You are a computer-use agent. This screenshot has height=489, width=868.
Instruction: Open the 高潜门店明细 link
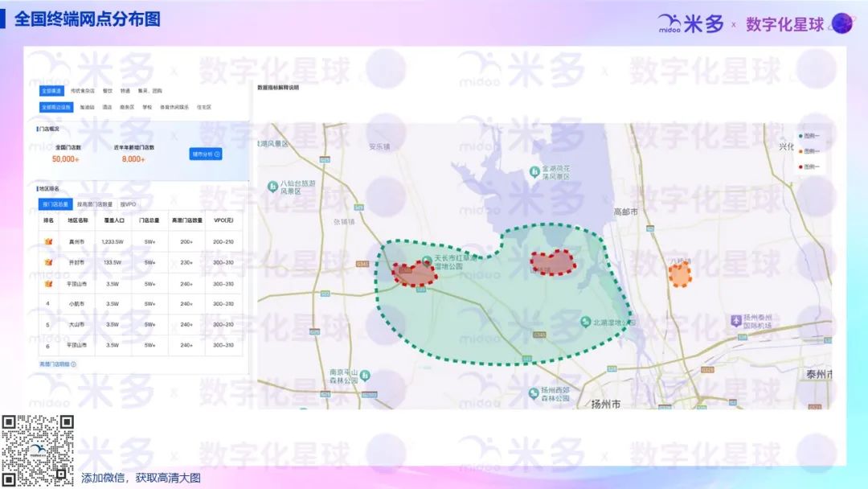(x=55, y=364)
